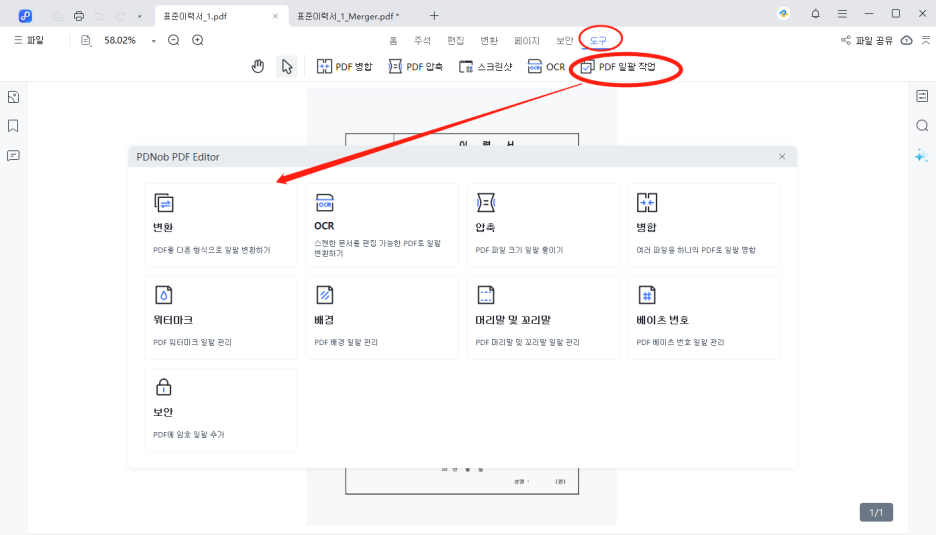Viewport: 936px width, 535px height.
Task: Switch to the 도구 tab
Action: pyautogui.click(x=598, y=41)
